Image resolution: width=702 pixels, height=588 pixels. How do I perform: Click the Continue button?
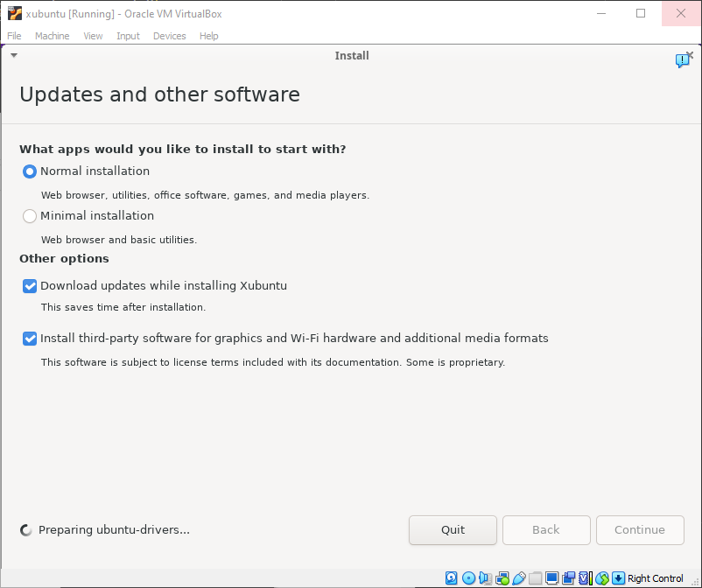click(x=640, y=530)
